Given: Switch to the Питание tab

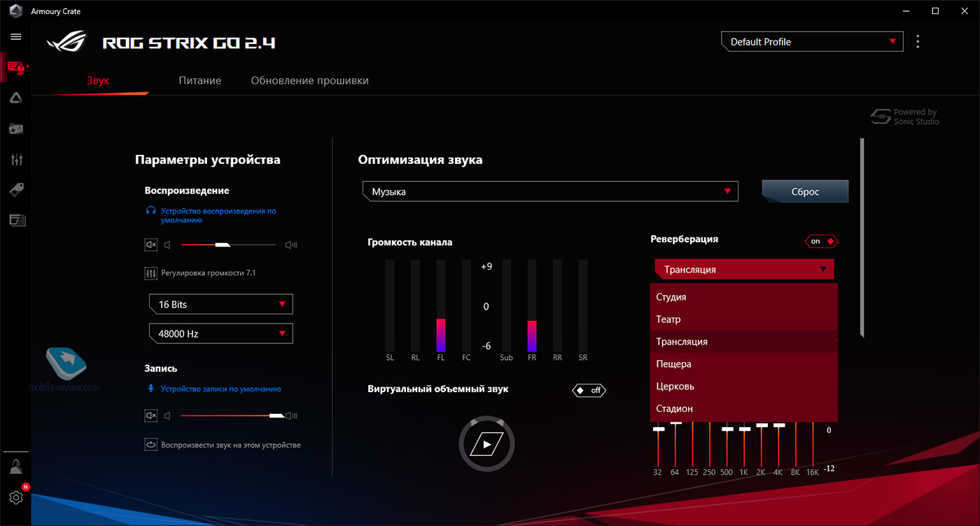Looking at the screenshot, I should coord(199,81).
